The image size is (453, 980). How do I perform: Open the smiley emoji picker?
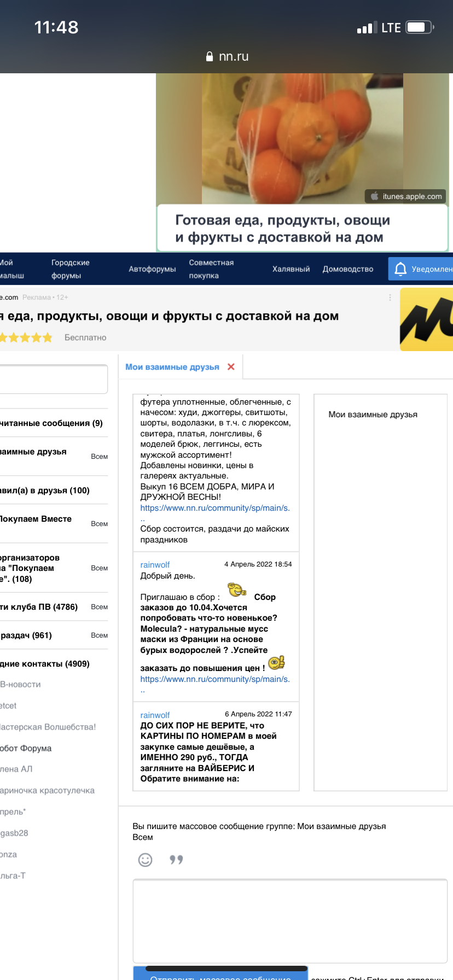[145, 860]
